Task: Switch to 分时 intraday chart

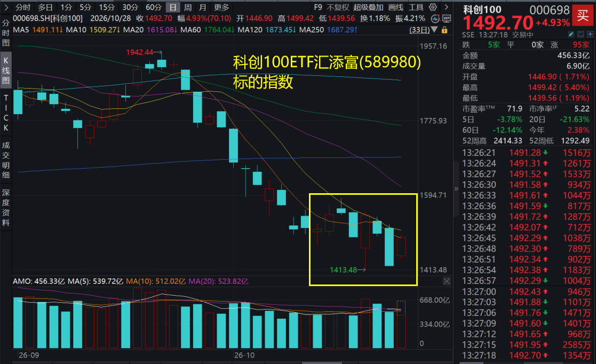Action: 23,7
